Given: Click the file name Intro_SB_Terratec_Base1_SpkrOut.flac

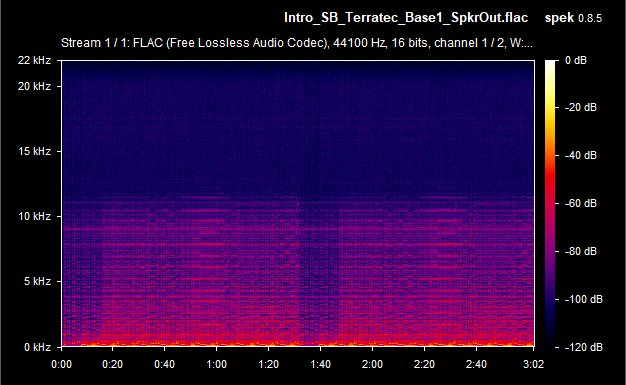Looking at the screenshot, I should pyautogui.click(x=406, y=18).
